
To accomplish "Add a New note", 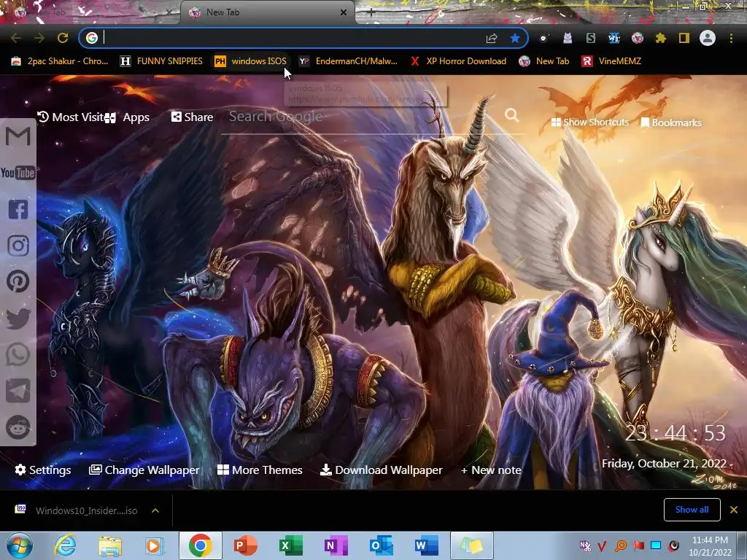I will click(491, 470).
